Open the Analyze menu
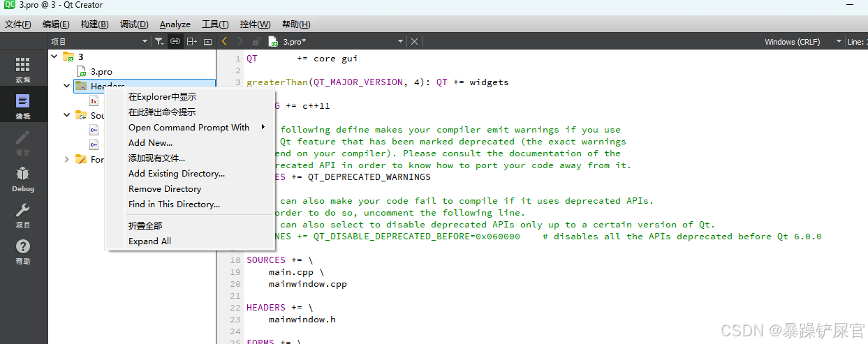The width and height of the screenshot is (868, 344). tap(175, 24)
